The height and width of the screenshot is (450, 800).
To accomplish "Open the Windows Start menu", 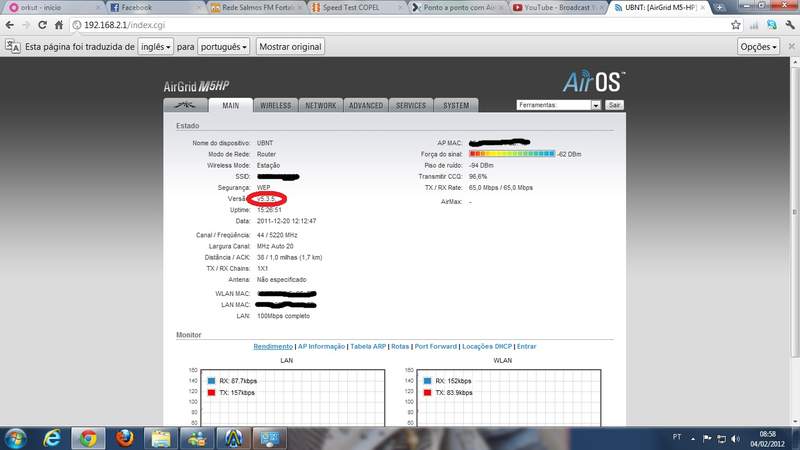I will coord(15,438).
